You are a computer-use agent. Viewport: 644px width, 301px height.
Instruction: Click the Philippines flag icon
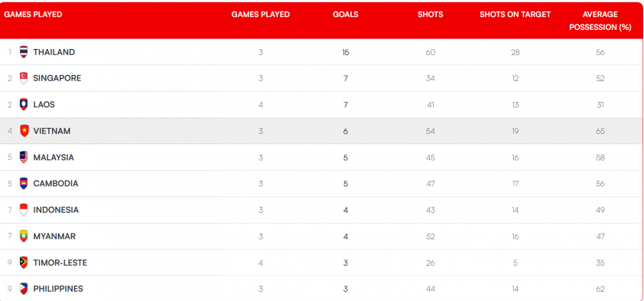pos(24,289)
